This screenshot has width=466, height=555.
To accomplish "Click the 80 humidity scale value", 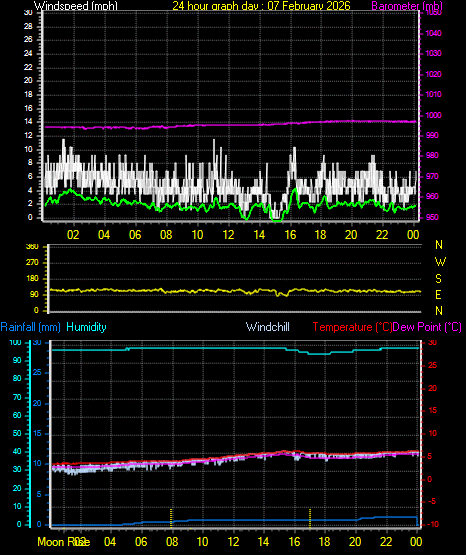I will click(x=17, y=378).
